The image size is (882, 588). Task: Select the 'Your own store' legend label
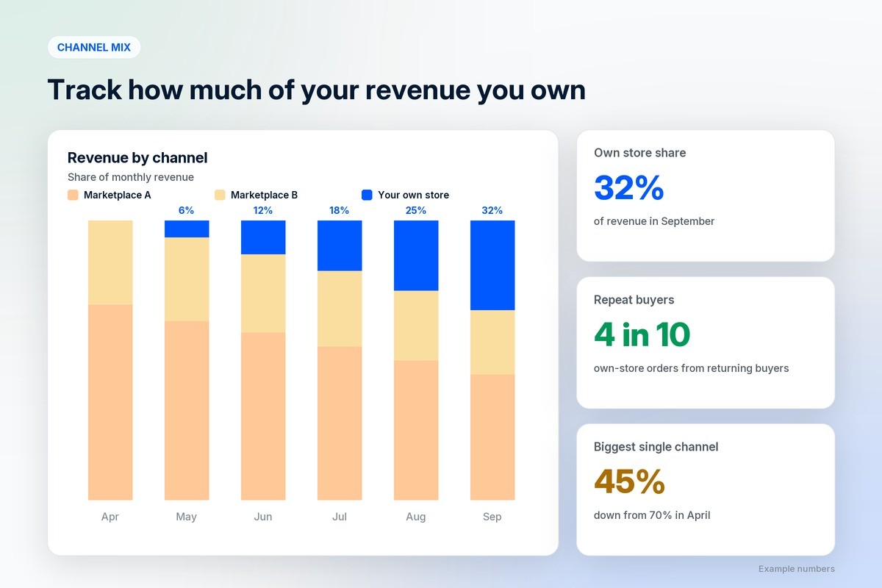coord(414,195)
